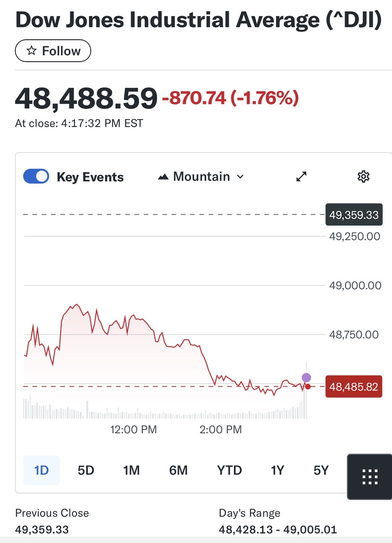The height and width of the screenshot is (543, 392).
Task: Click the red current price dot
Action: (x=308, y=386)
